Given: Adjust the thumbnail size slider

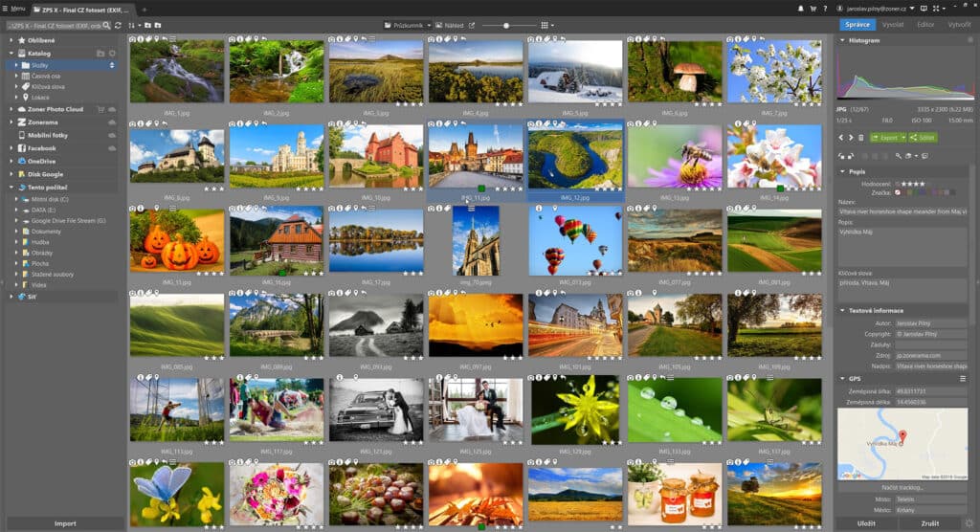Looking at the screenshot, I should (506, 26).
